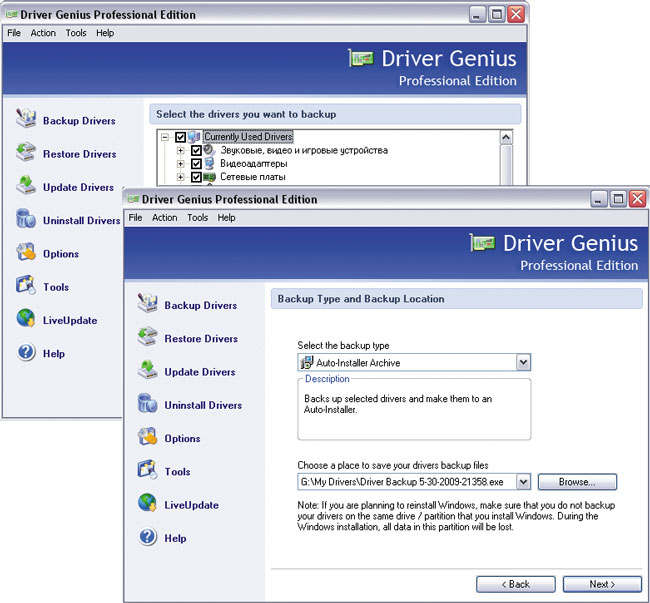Toggle the Сетевые платы checkbox
The image size is (650, 603).
196,177
